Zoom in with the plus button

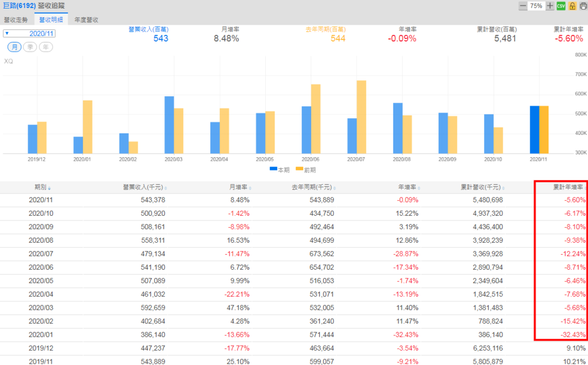pyautogui.click(x=550, y=6)
